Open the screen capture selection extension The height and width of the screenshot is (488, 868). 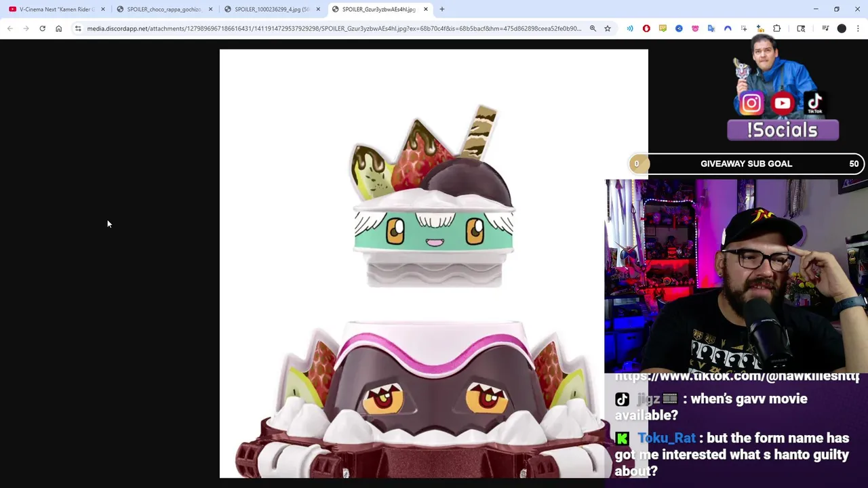tap(744, 28)
